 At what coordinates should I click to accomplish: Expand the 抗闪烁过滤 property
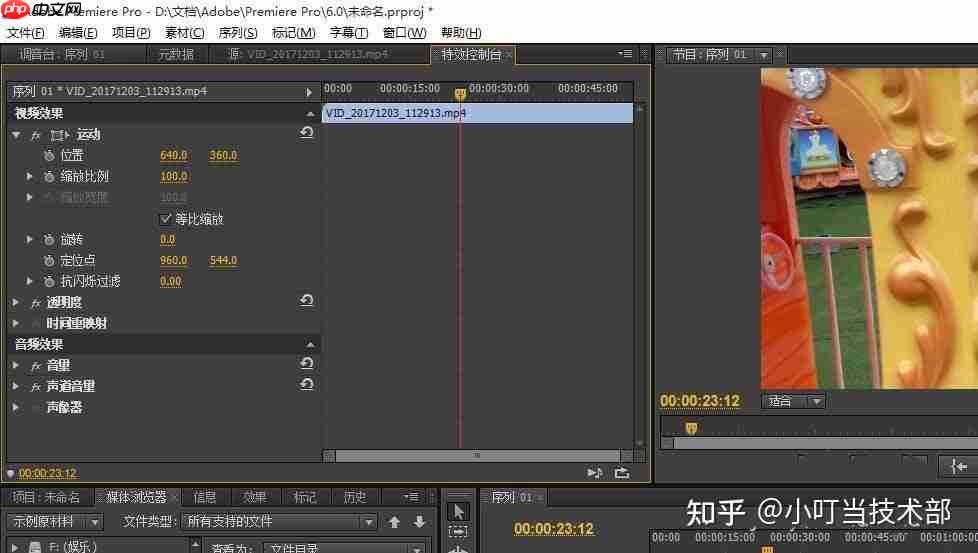(x=29, y=282)
